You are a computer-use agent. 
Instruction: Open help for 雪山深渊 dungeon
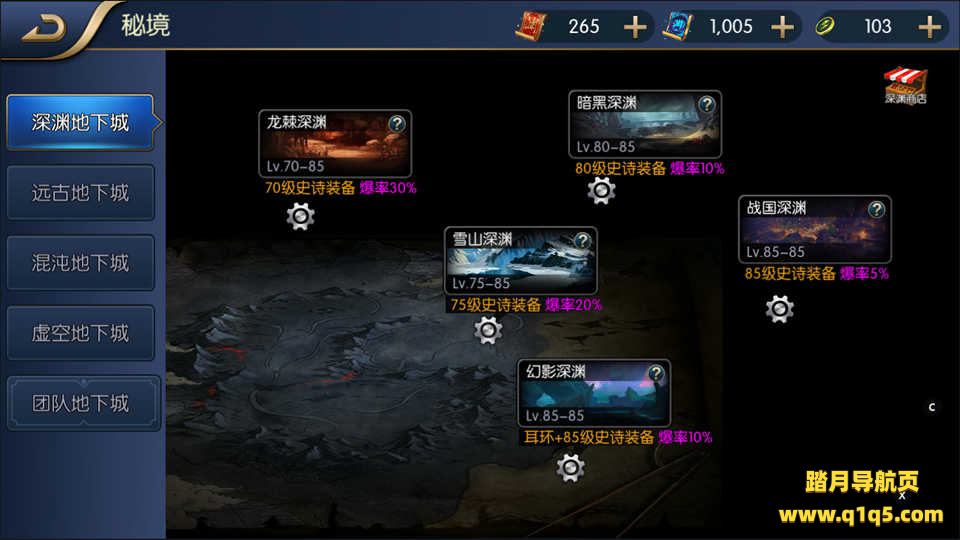point(582,241)
